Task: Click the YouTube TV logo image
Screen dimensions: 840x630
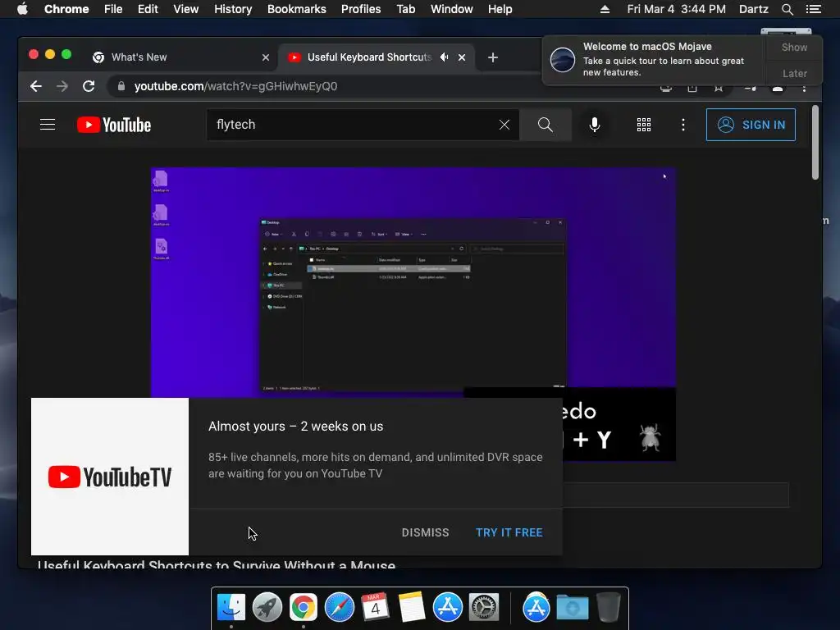Action: [x=110, y=477]
